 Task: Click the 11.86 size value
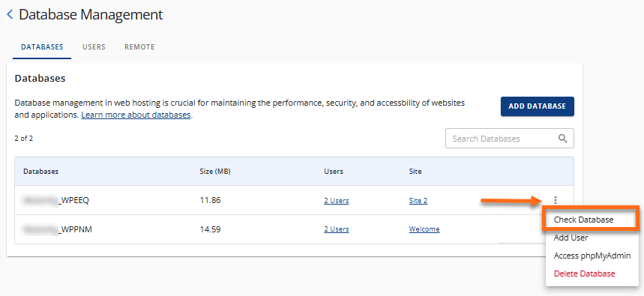210,201
